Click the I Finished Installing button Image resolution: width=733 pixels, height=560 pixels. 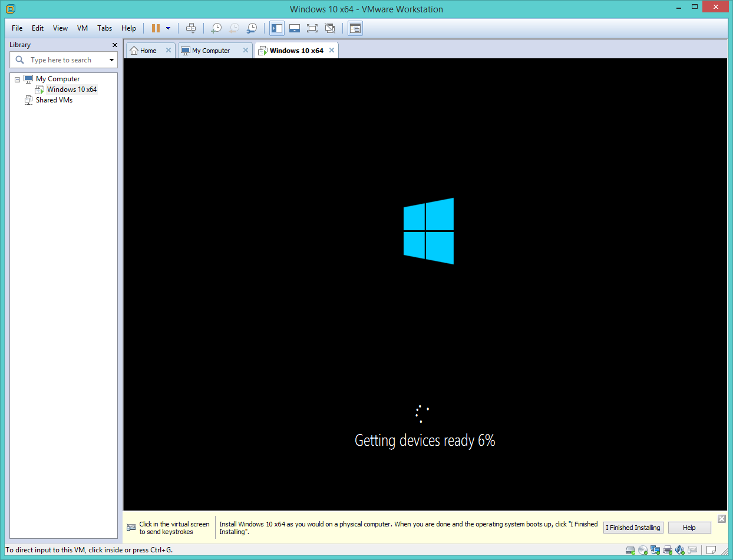point(633,528)
